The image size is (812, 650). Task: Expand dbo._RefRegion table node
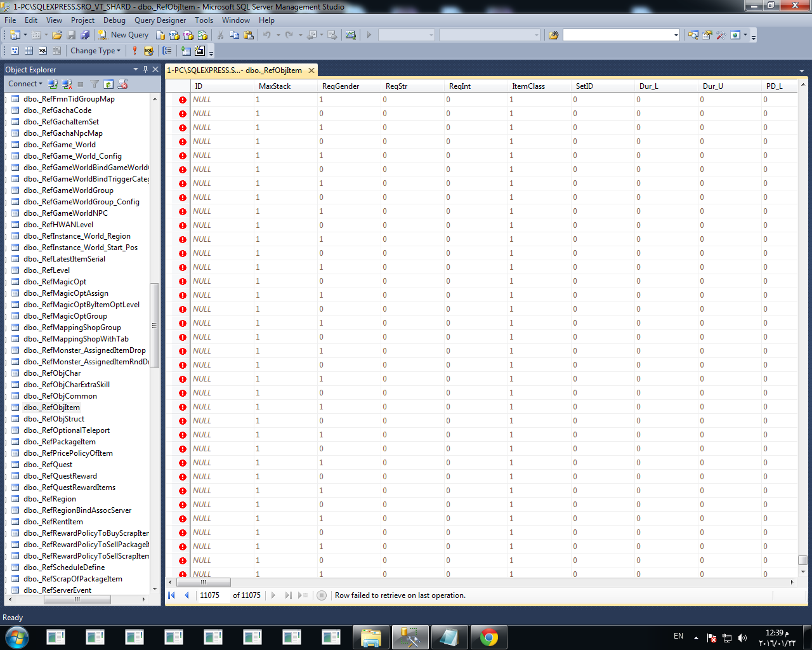(x=6, y=499)
